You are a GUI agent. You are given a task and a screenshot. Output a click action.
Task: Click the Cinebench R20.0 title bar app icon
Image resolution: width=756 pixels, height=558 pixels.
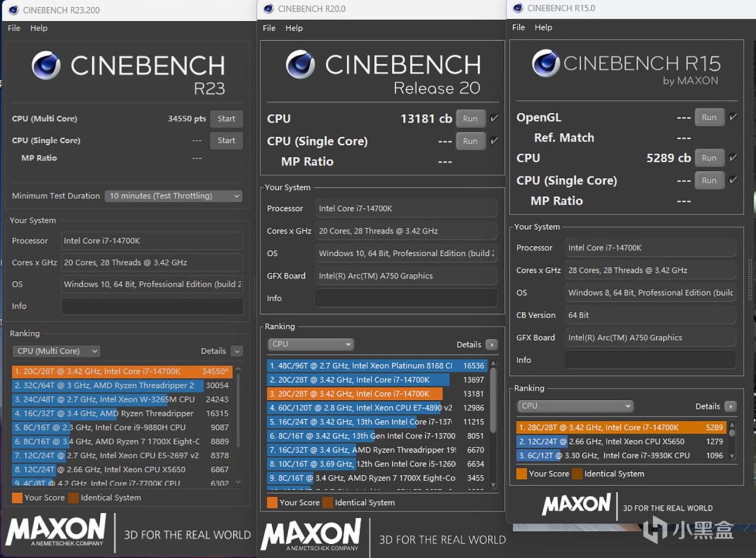tap(269, 8)
